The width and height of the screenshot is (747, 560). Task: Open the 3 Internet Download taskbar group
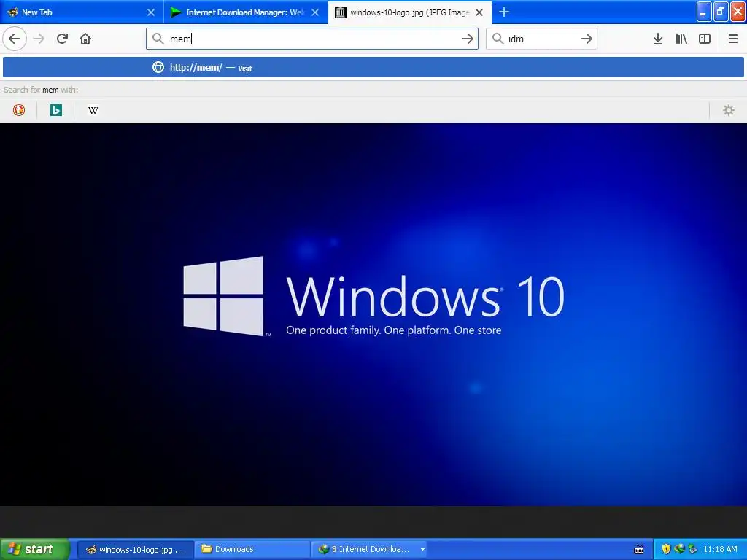pyautogui.click(x=368, y=550)
